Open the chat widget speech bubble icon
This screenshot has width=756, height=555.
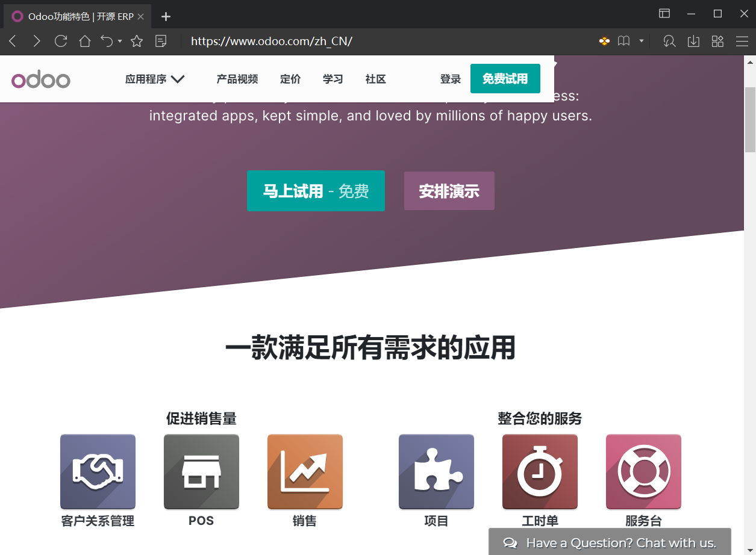pyautogui.click(x=510, y=542)
